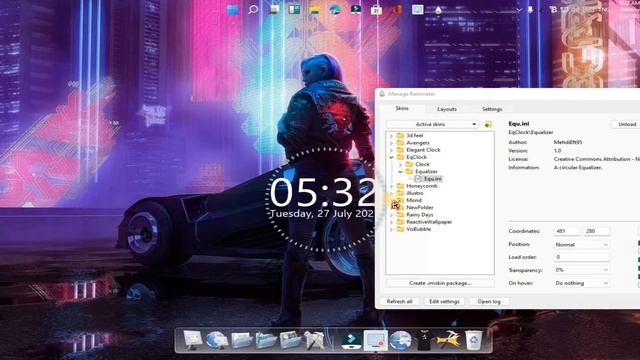The height and width of the screenshot is (360, 640).
Task: Open the Position dropdown set to Normal
Action: pos(582,244)
